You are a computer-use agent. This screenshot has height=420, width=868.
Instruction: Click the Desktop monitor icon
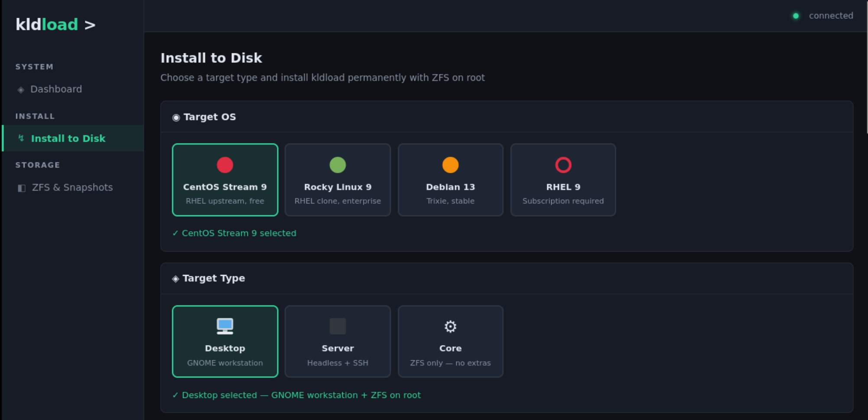click(x=225, y=326)
